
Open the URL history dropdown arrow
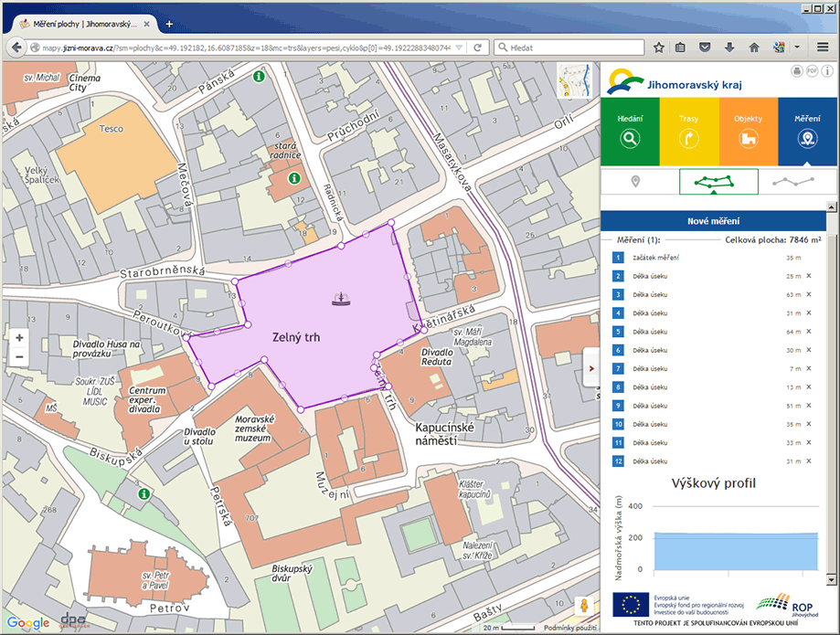coord(459,48)
